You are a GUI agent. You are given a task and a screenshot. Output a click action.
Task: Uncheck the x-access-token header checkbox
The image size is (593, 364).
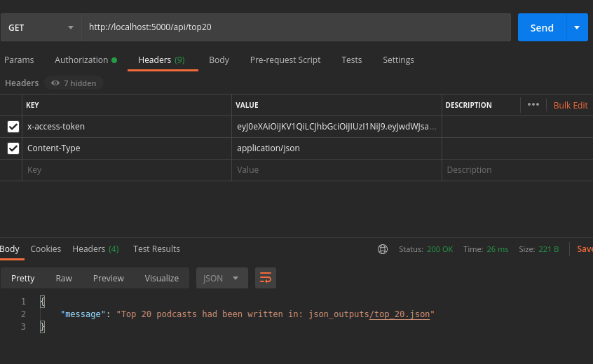(13, 127)
